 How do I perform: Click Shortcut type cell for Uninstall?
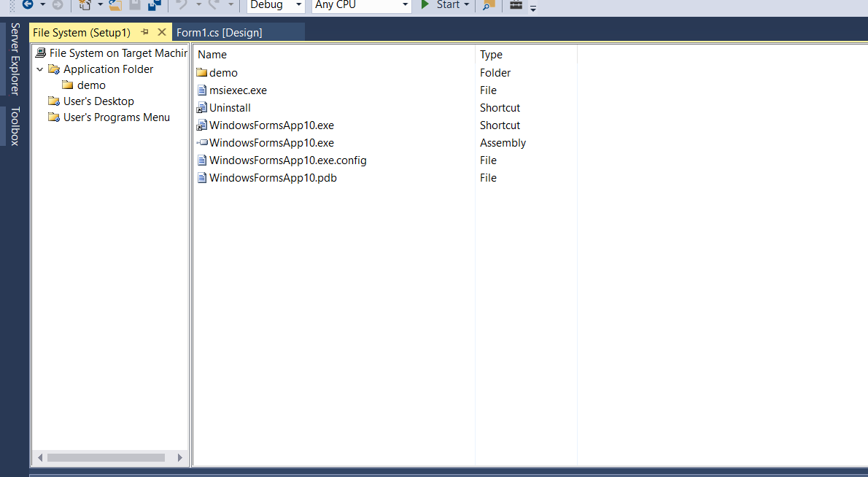pyautogui.click(x=500, y=108)
